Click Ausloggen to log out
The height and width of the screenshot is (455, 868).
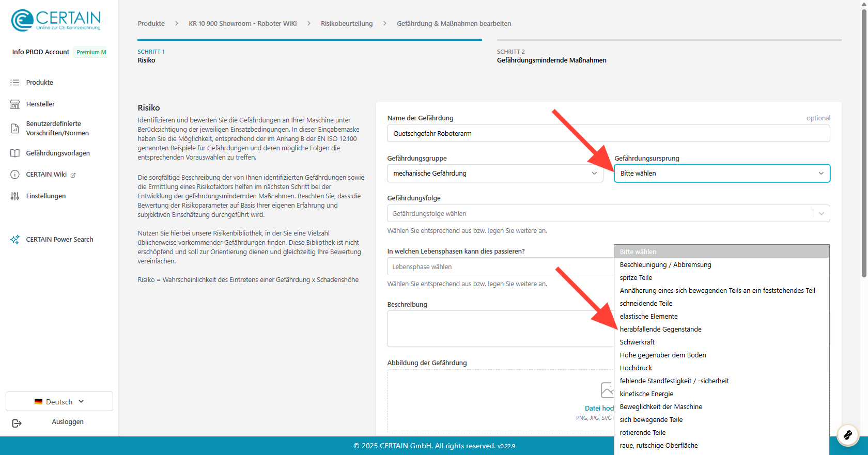68,422
